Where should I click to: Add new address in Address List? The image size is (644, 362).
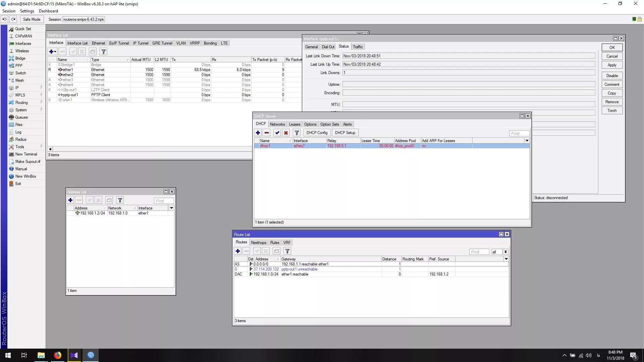[70, 200]
